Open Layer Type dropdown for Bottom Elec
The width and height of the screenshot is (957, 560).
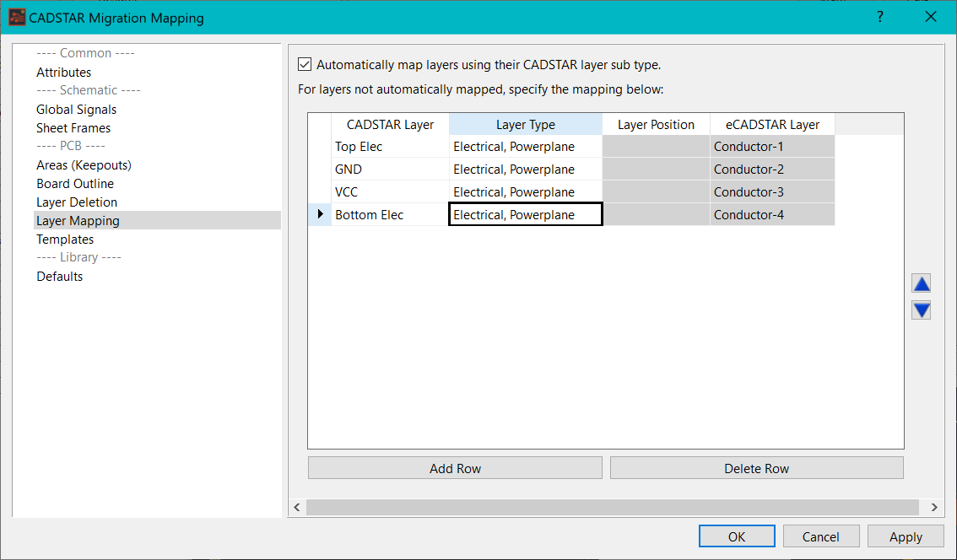[526, 214]
